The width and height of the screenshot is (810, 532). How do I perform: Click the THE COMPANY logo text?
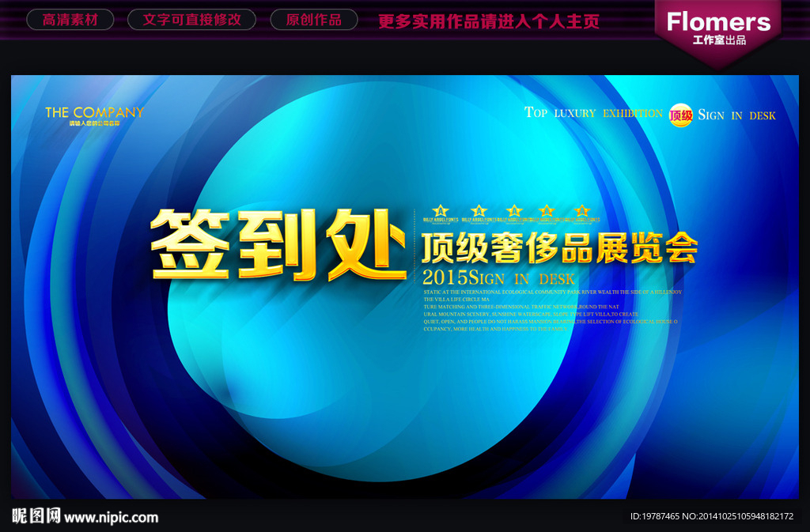(x=95, y=112)
